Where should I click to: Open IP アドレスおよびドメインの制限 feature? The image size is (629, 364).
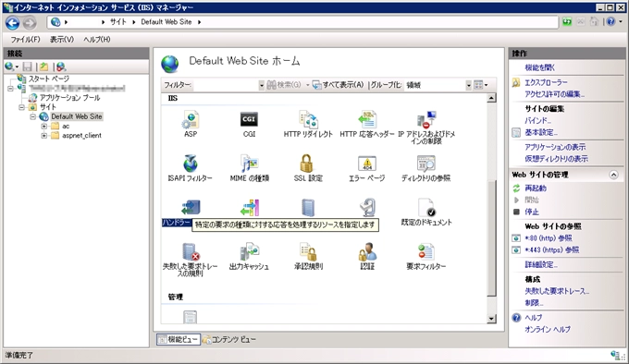426,127
